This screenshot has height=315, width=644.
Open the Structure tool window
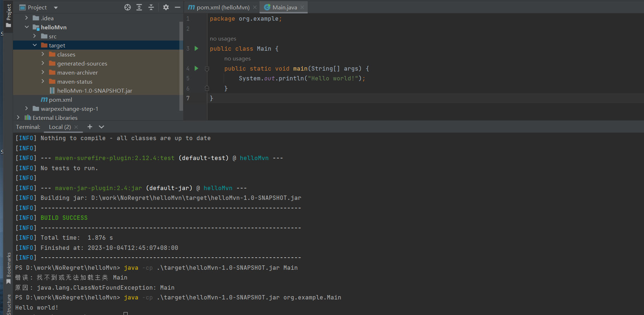point(9,304)
